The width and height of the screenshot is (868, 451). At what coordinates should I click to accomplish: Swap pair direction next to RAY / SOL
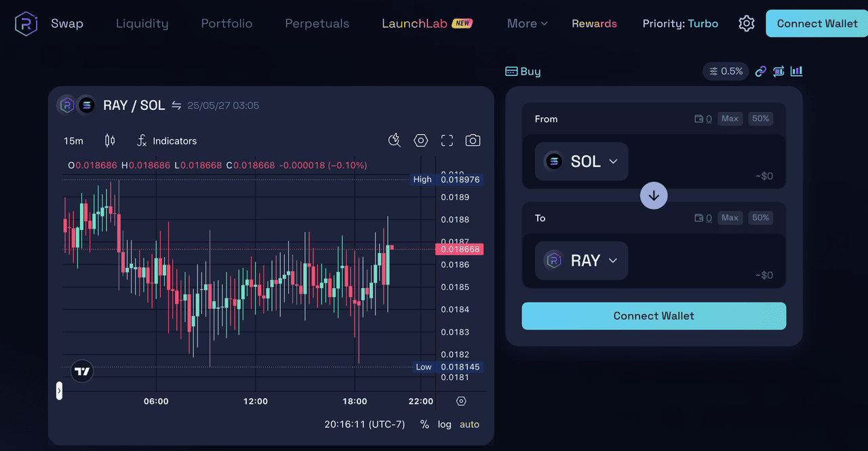(x=176, y=105)
